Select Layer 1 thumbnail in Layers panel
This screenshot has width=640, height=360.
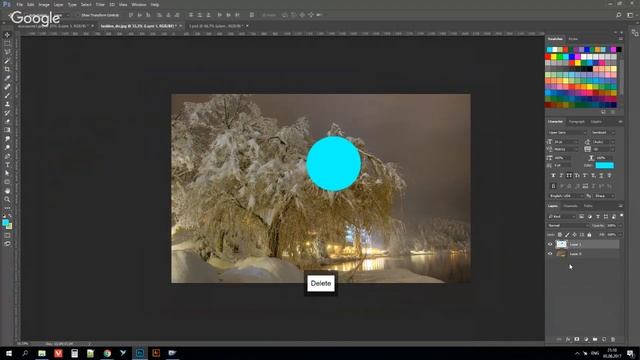pos(561,244)
